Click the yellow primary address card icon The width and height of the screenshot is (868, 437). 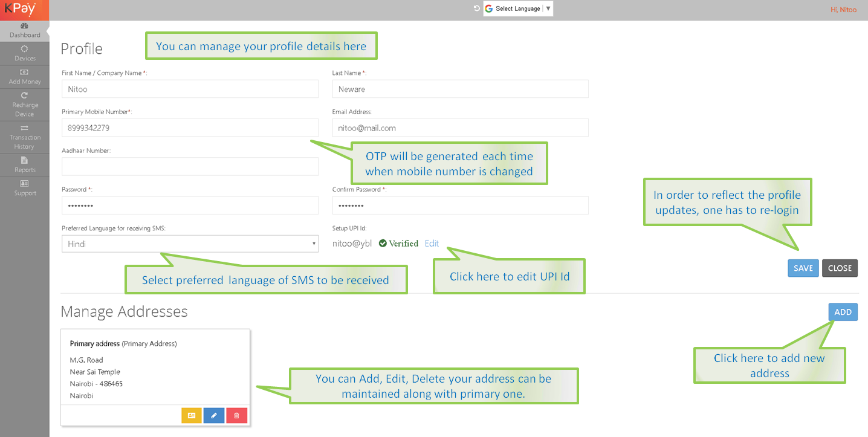192,415
